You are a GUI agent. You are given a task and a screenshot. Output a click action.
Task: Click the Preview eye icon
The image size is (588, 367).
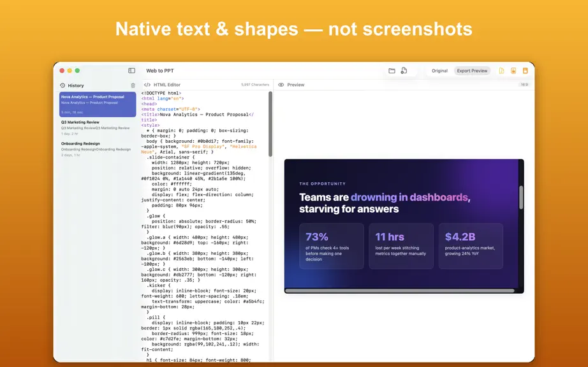click(281, 85)
